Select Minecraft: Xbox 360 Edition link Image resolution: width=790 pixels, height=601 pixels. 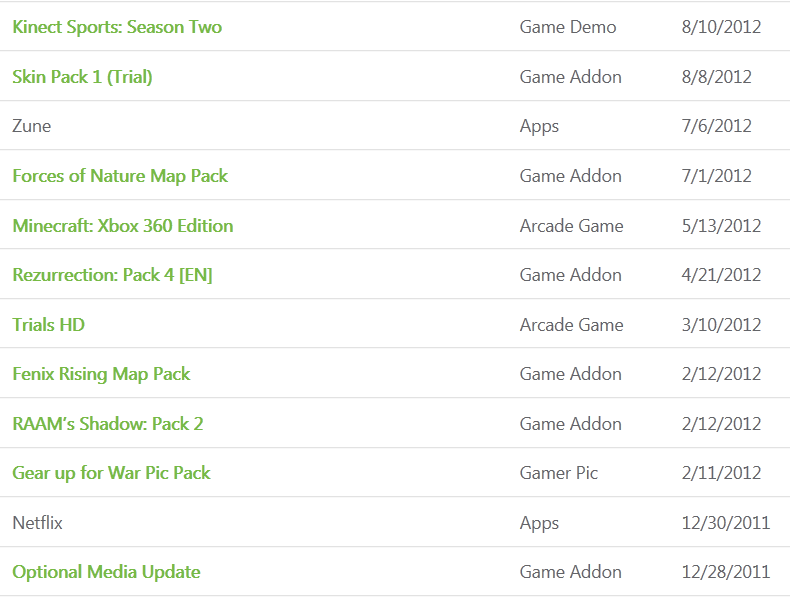coord(123,226)
